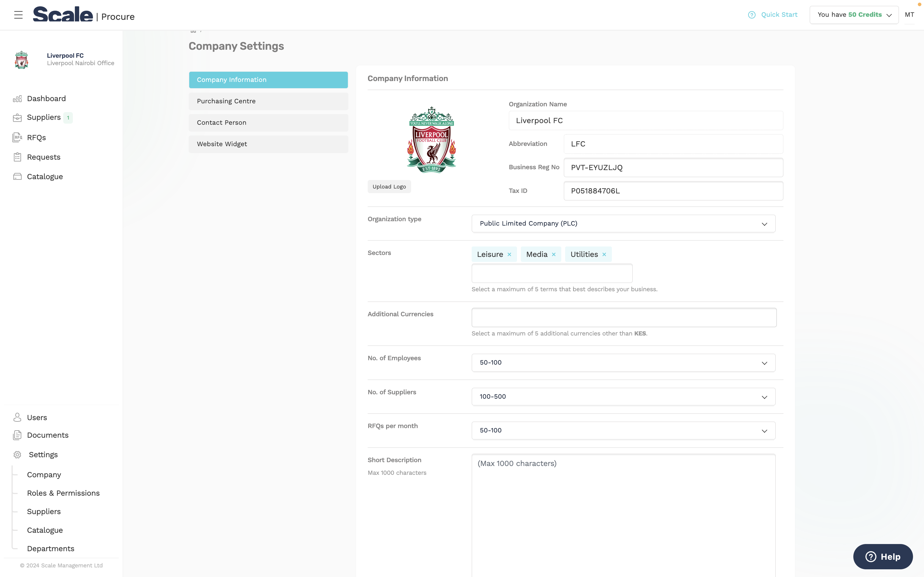Open the hamburger menu icon

pyautogui.click(x=18, y=15)
